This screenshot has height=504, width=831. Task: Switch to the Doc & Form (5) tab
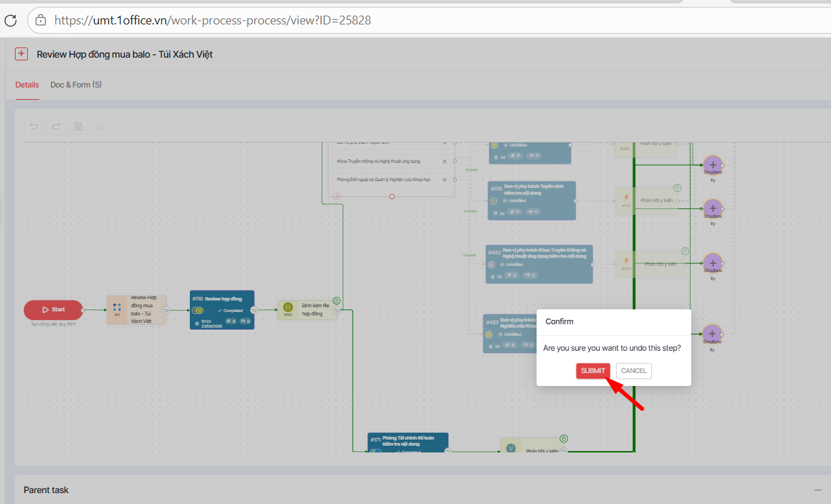tap(76, 85)
